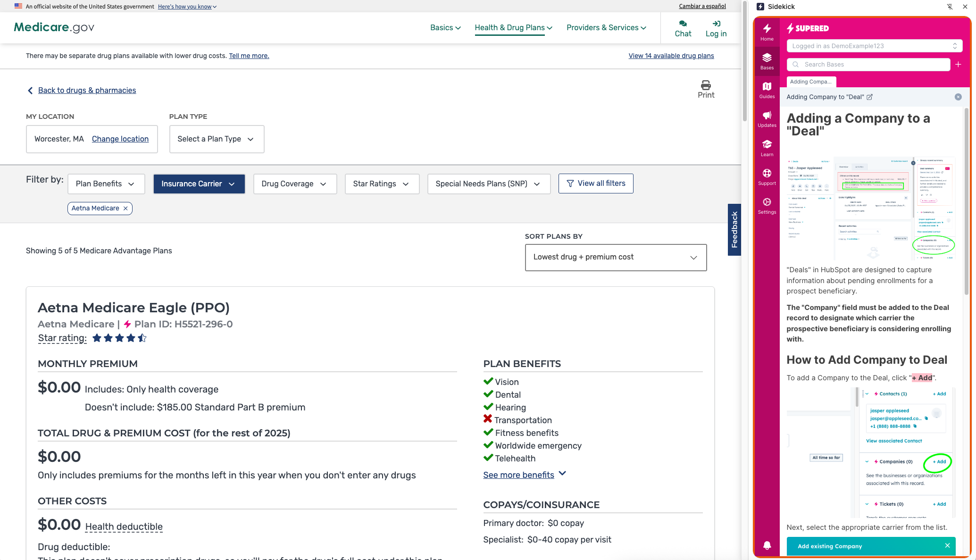Viewport: 976px width, 560px height.
Task: Open the external link icon beside Adding Company title
Action: point(869,97)
